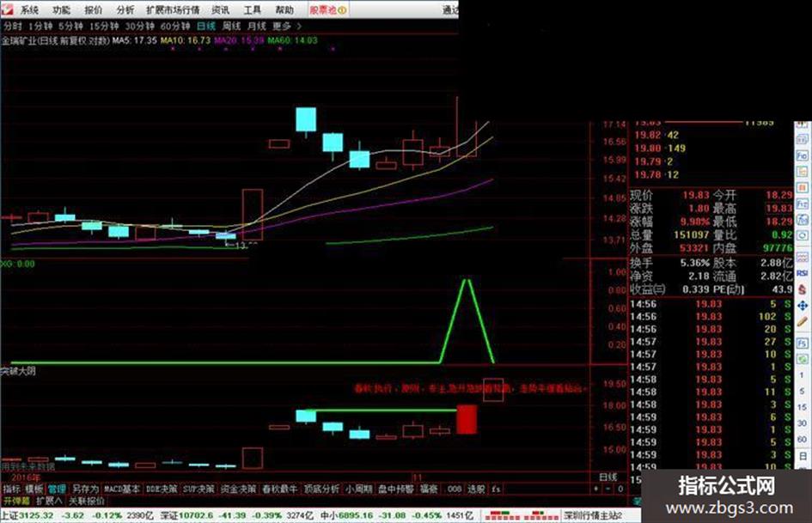This screenshot has width=812, height=523.
Task: Switch to 15分钟 period
Action: pos(104,26)
